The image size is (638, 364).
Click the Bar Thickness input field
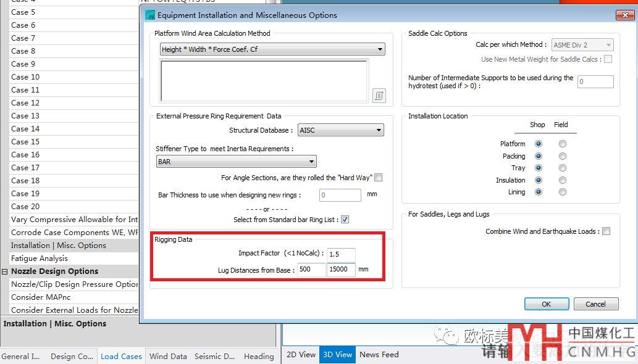[x=340, y=195]
